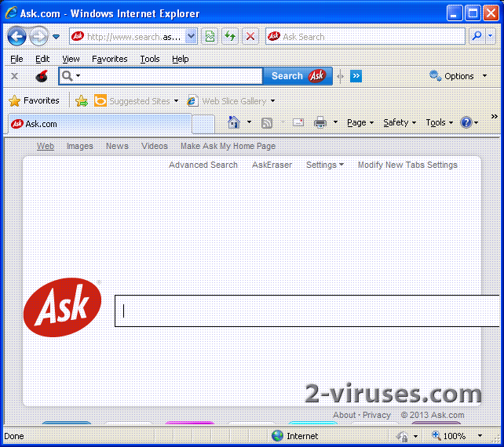Click Protected Mode lock status icon

coord(402,436)
